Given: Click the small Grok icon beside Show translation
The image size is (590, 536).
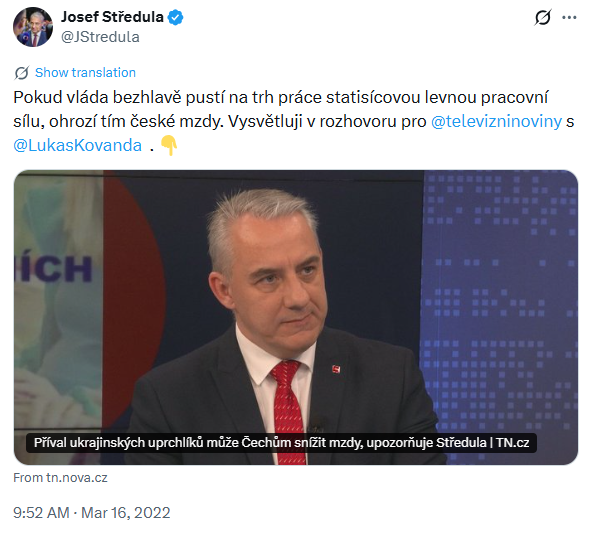Looking at the screenshot, I should (x=21, y=73).
